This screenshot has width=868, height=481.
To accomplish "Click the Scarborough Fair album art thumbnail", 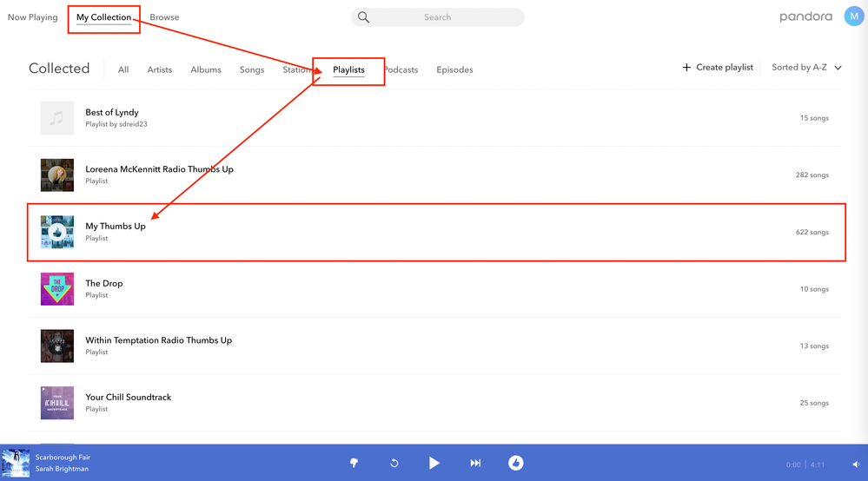I will 16,463.
